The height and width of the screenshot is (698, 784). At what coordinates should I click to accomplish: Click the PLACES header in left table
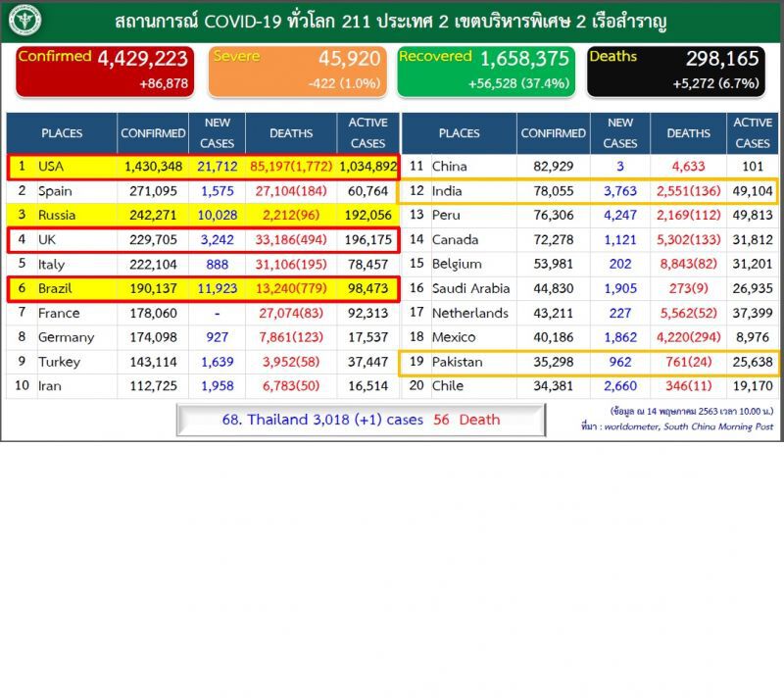tap(62, 133)
